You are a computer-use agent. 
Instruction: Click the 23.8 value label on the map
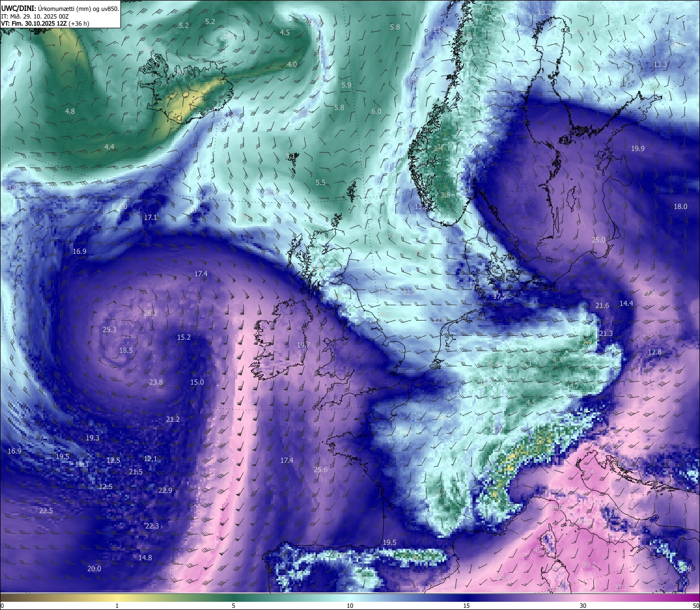[x=156, y=382]
